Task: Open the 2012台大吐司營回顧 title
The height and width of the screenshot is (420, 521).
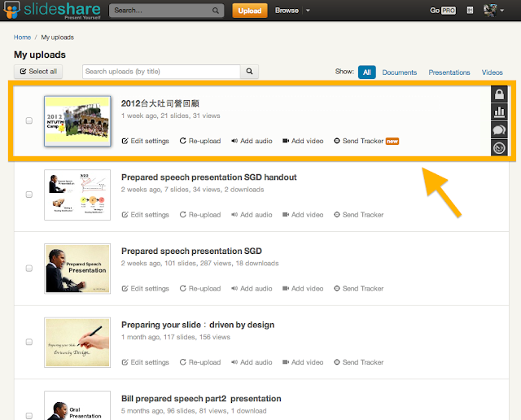Action: pos(160,103)
